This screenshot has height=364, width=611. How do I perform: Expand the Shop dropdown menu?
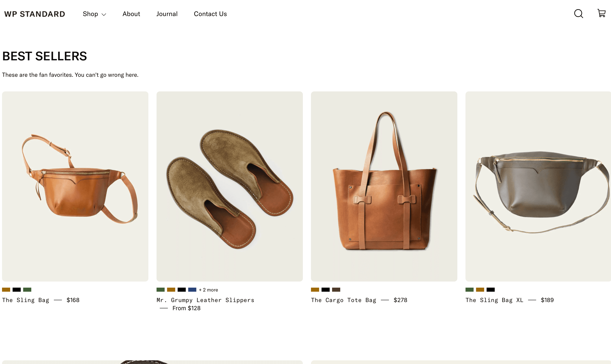pos(94,14)
